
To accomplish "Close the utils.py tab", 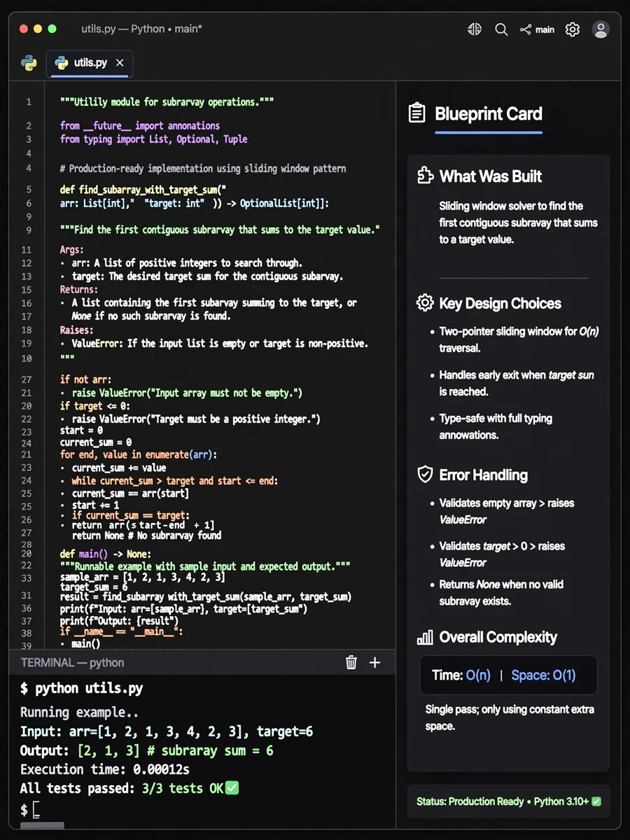I will point(120,63).
